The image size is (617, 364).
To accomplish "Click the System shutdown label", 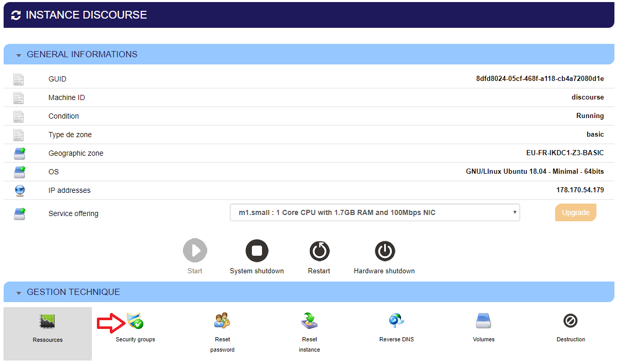I will (257, 271).
